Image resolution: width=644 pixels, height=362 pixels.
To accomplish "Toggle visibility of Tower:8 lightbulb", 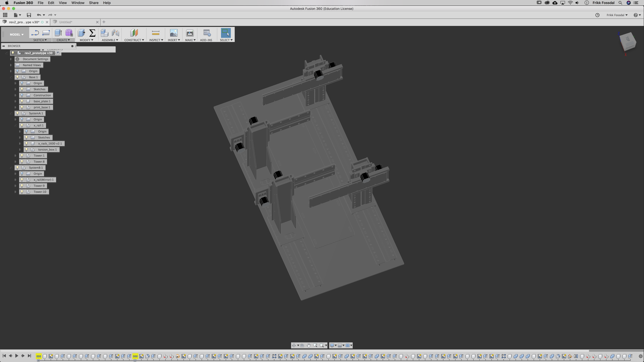I will (x=22, y=162).
